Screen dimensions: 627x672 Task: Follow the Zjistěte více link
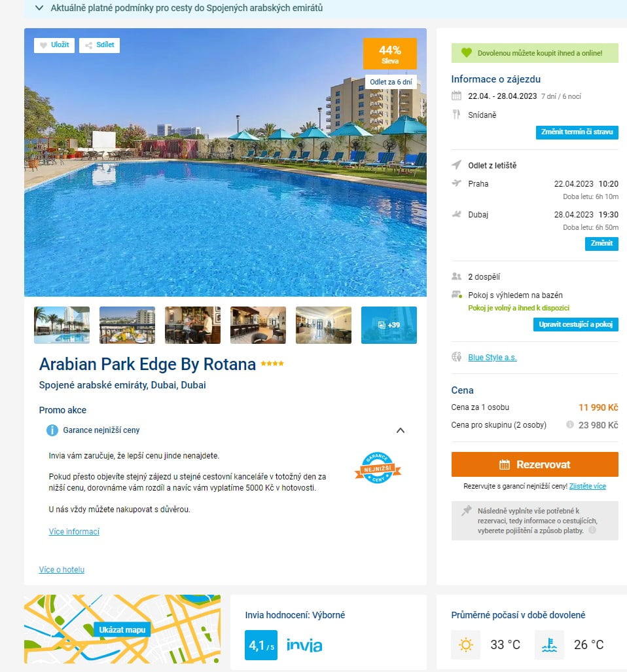tap(588, 486)
